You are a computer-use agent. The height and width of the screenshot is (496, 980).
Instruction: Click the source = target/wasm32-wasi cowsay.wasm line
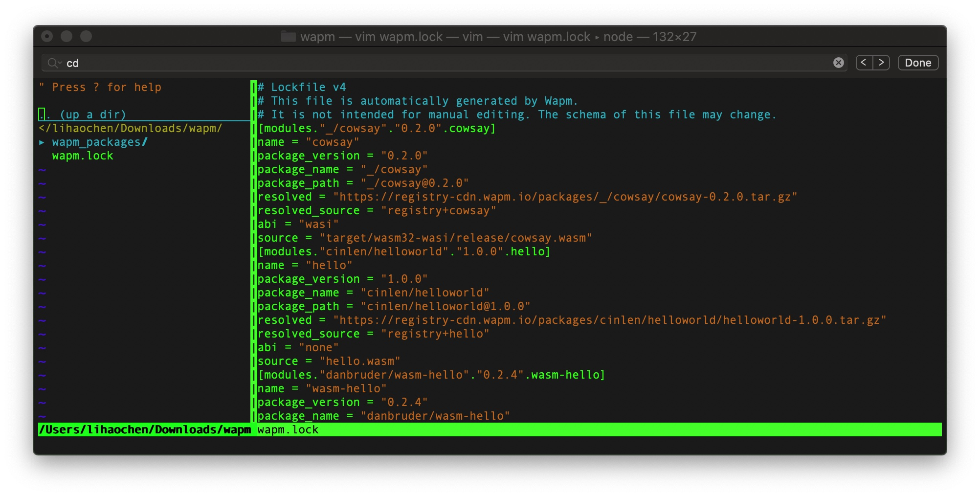[x=425, y=238]
